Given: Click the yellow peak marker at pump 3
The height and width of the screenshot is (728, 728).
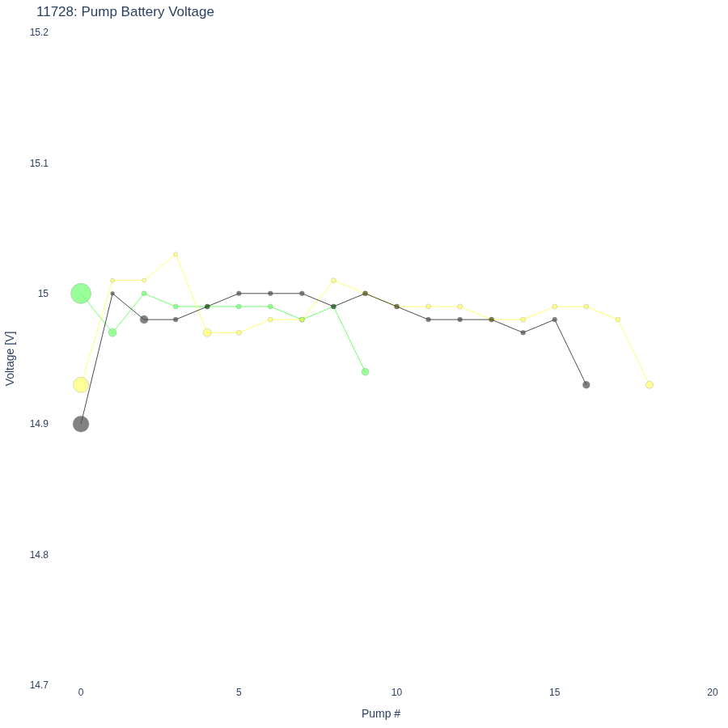Looking at the screenshot, I should [176, 255].
